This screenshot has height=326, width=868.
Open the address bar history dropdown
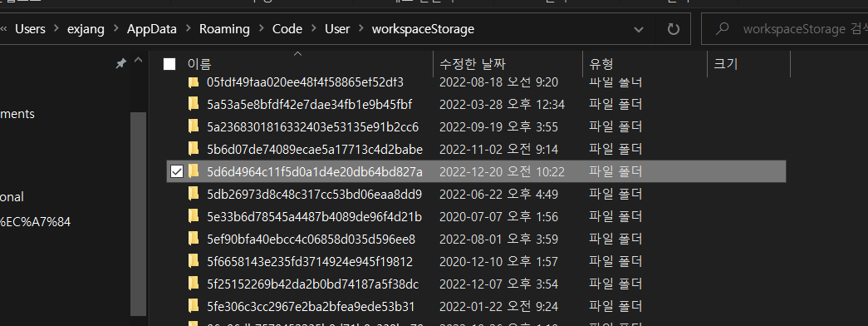639,29
